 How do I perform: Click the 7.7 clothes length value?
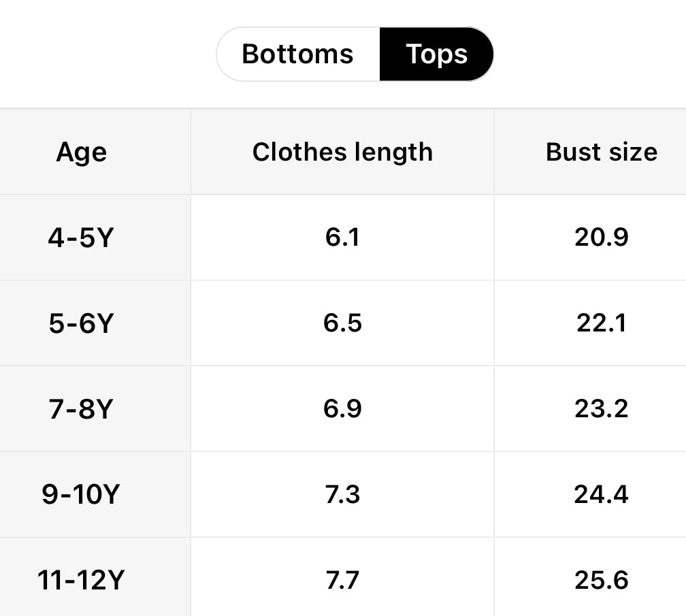[x=342, y=581]
